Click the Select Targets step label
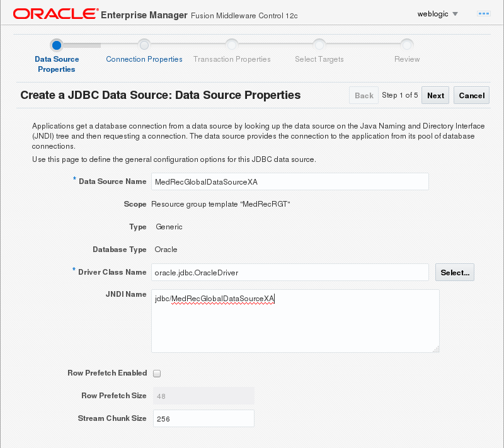This screenshot has width=504, height=448. 319,59
